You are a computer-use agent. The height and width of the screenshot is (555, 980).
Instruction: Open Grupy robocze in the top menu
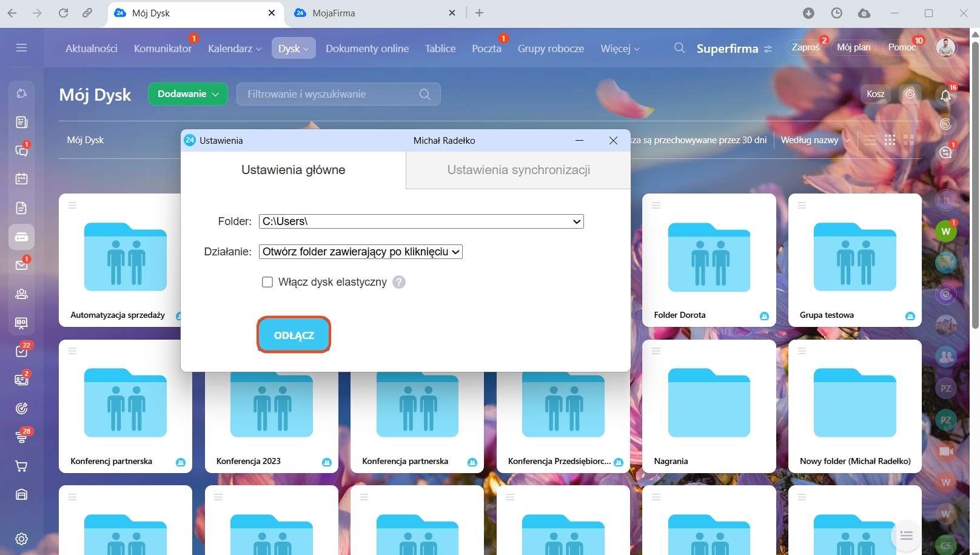(551, 49)
